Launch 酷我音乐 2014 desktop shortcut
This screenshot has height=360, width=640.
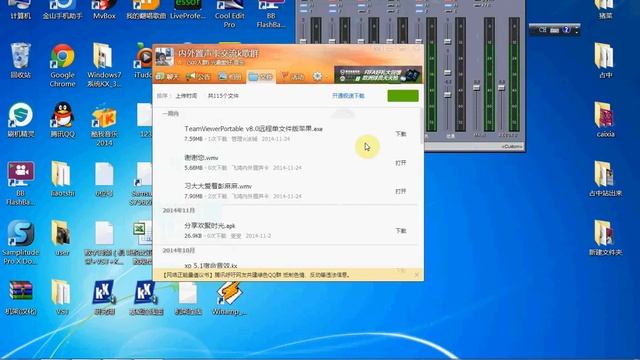[104, 124]
